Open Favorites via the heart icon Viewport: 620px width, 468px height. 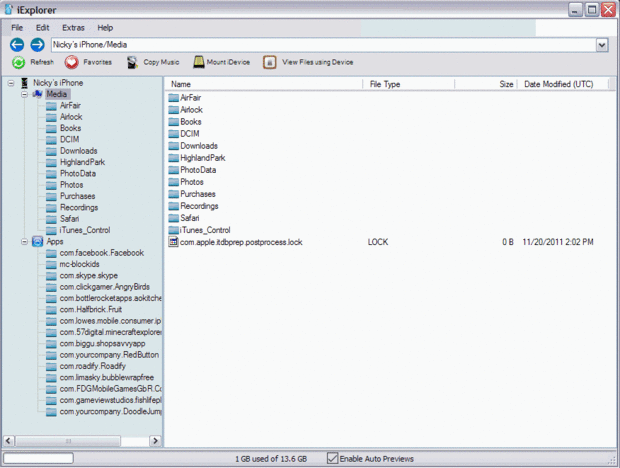(x=72, y=62)
